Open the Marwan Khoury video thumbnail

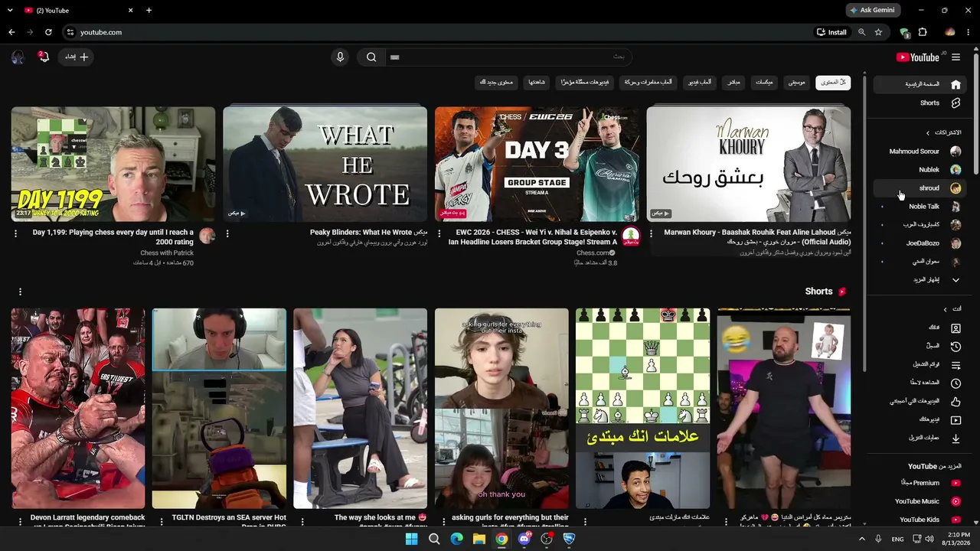(748, 164)
